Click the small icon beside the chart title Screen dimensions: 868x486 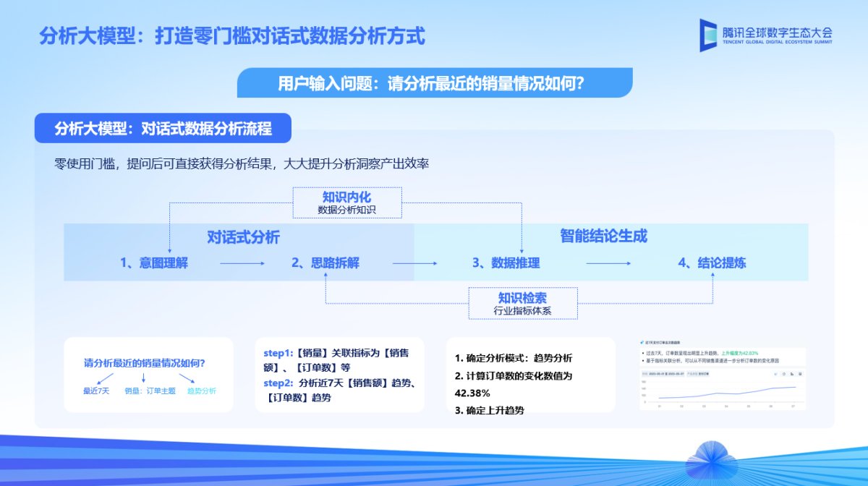(x=642, y=343)
